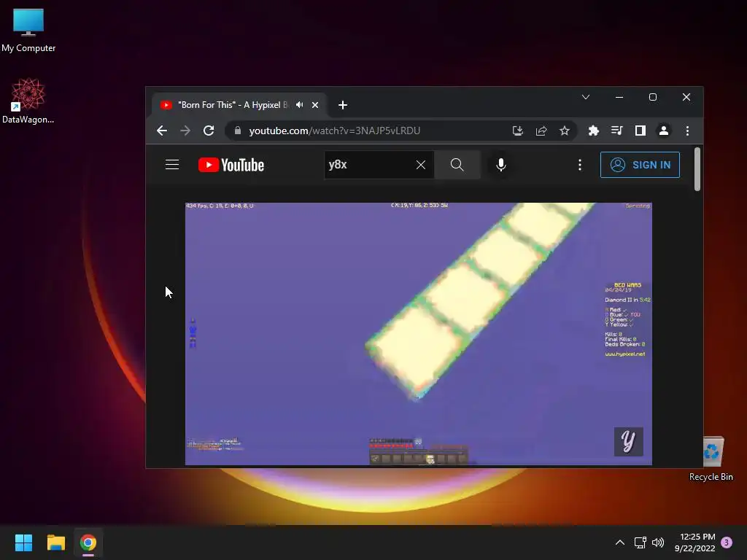747x560 pixels.
Task: Go to YouTube home via logo
Action: [231, 165]
